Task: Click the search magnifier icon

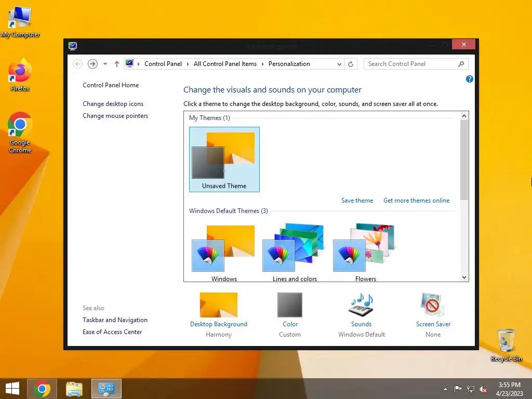Action: 461,64
